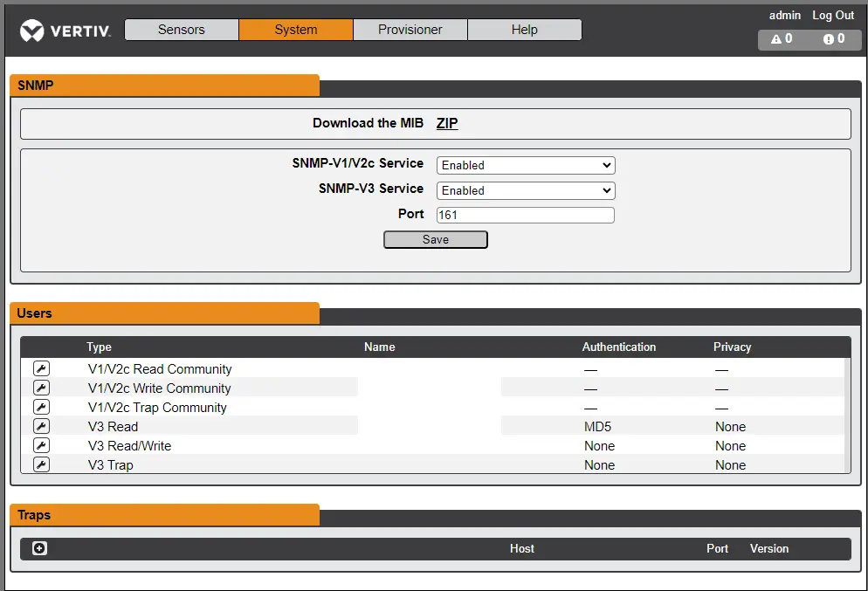Download the MIB ZIP link
This screenshot has height=591, width=868.
click(x=447, y=123)
